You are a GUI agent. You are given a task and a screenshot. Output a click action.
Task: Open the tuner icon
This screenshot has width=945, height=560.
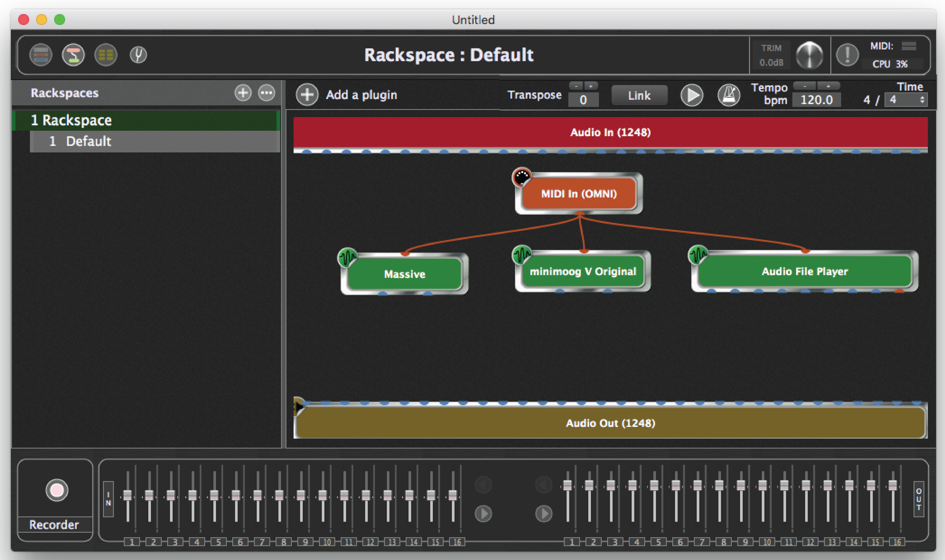coord(138,55)
